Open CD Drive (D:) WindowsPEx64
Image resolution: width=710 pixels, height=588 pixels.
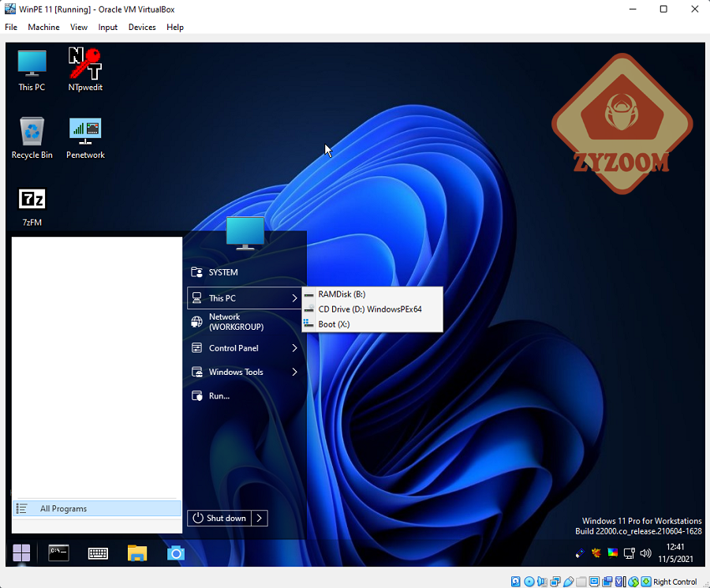372,309
